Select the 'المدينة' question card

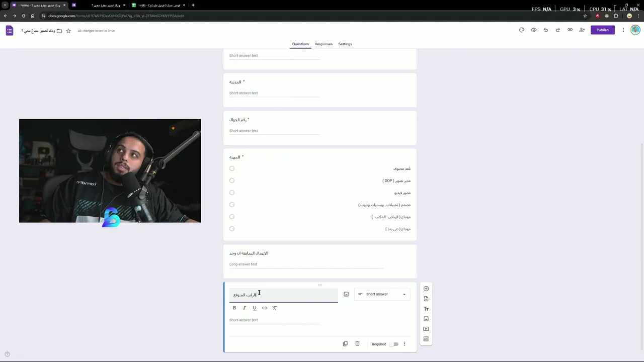(x=320, y=90)
